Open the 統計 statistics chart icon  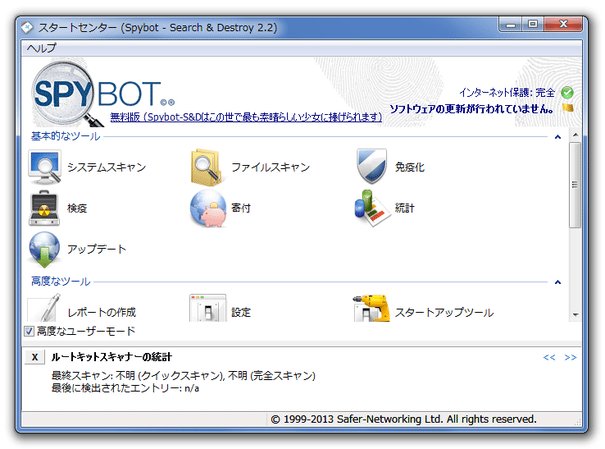coord(372,208)
